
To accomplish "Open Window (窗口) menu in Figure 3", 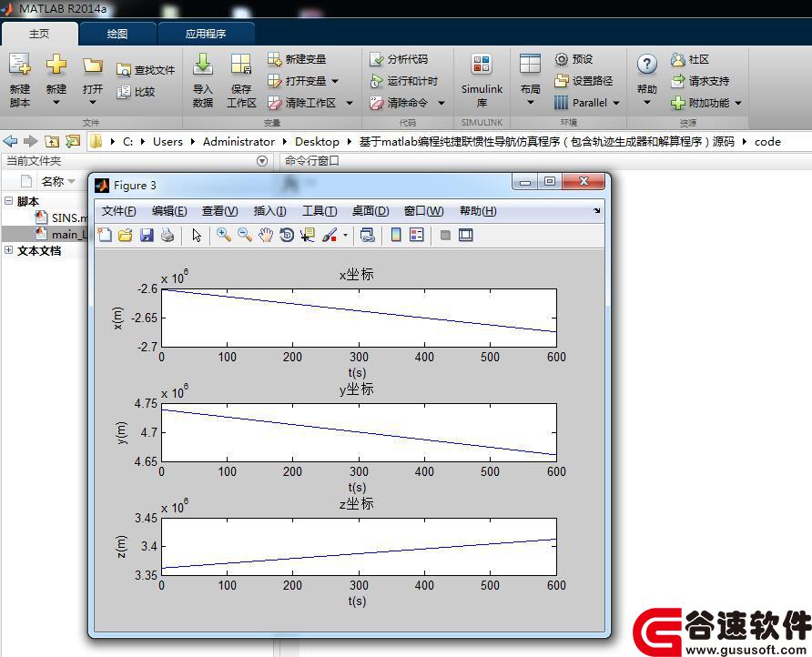I will click(423, 211).
